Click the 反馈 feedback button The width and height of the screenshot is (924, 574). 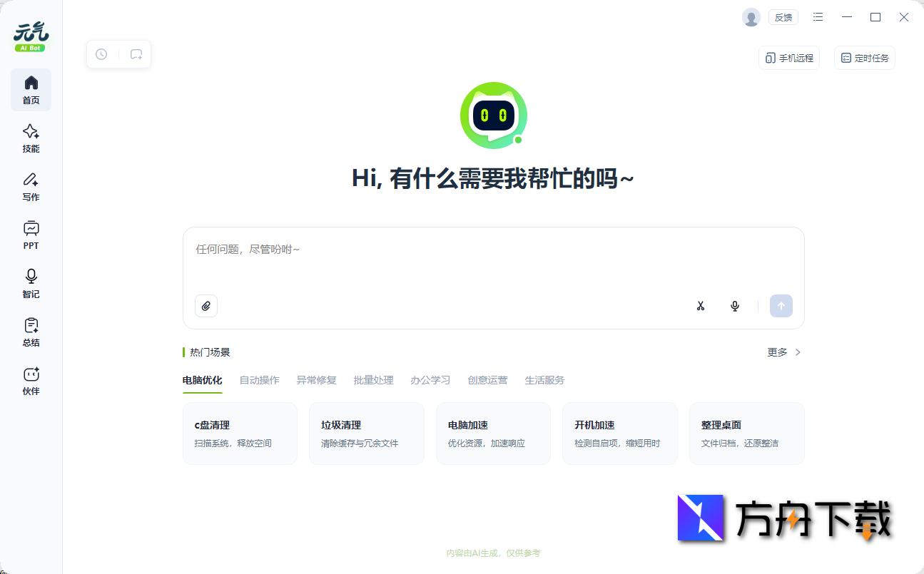(783, 16)
